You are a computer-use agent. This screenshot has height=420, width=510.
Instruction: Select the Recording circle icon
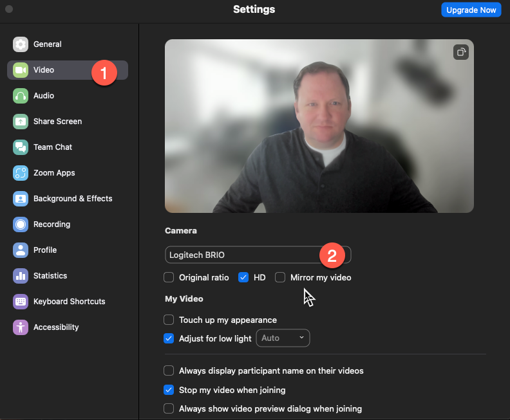click(21, 224)
